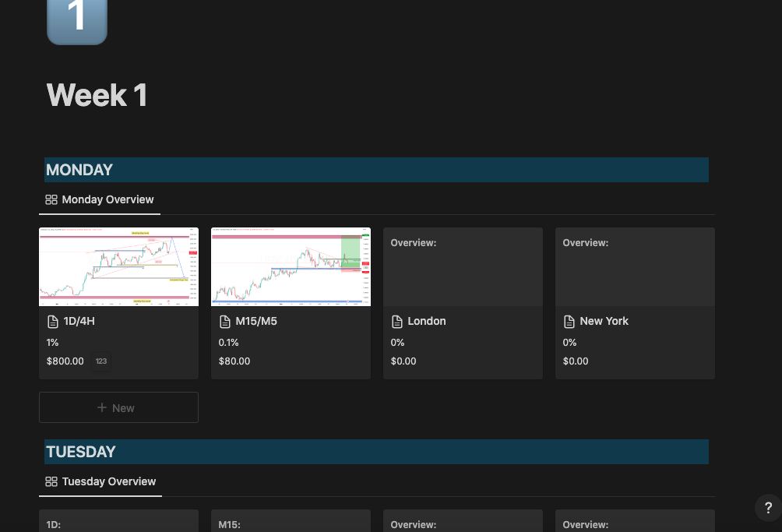Screen dimensions: 782x532
Task: Open the New York overview card
Action: click(x=635, y=266)
